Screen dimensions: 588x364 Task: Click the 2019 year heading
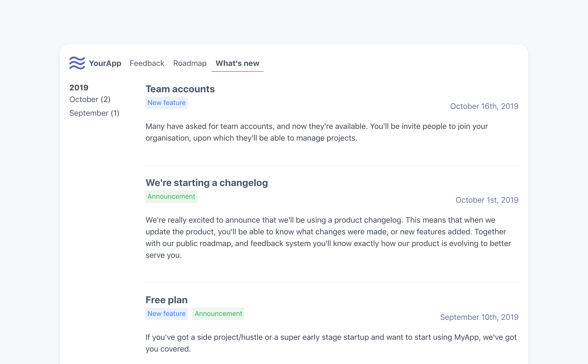(x=79, y=88)
